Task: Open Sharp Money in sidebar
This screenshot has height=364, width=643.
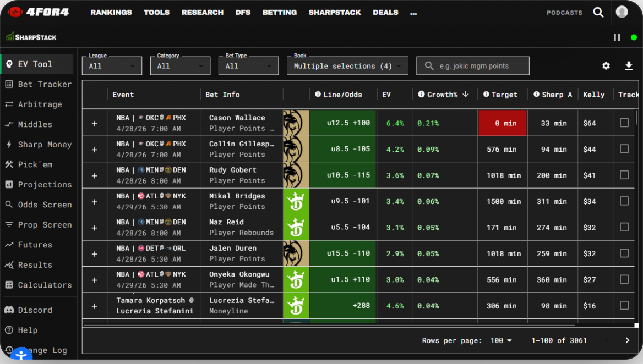Action: pyautogui.click(x=38, y=145)
